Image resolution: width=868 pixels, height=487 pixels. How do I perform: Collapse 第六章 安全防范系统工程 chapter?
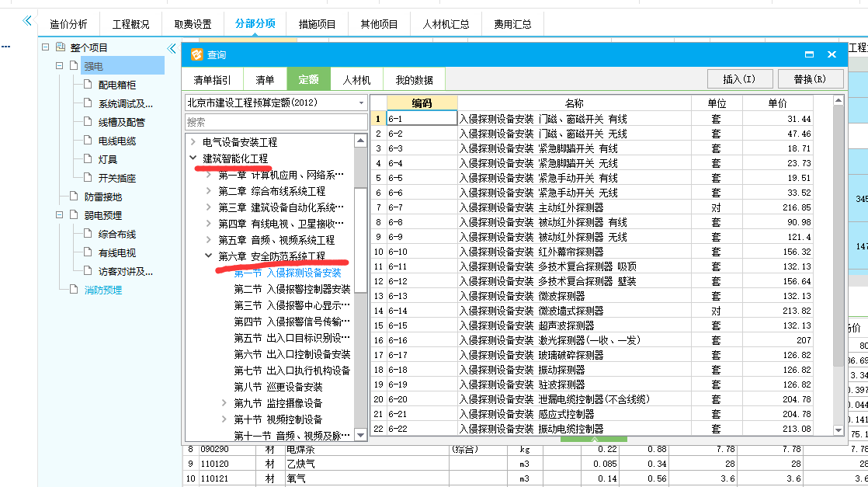pyautogui.click(x=208, y=256)
